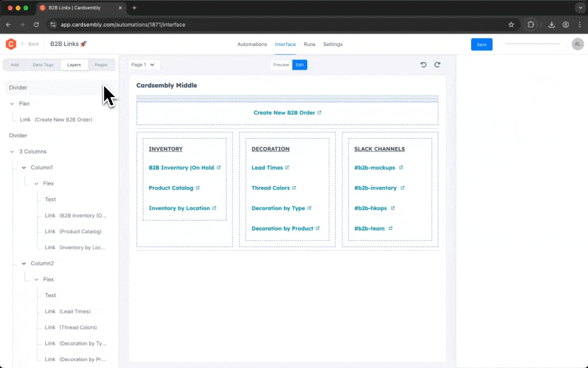Open the Page 1 dropdown
Image resolution: width=588 pixels, height=368 pixels.
pyautogui.click(x=143, y=64)
